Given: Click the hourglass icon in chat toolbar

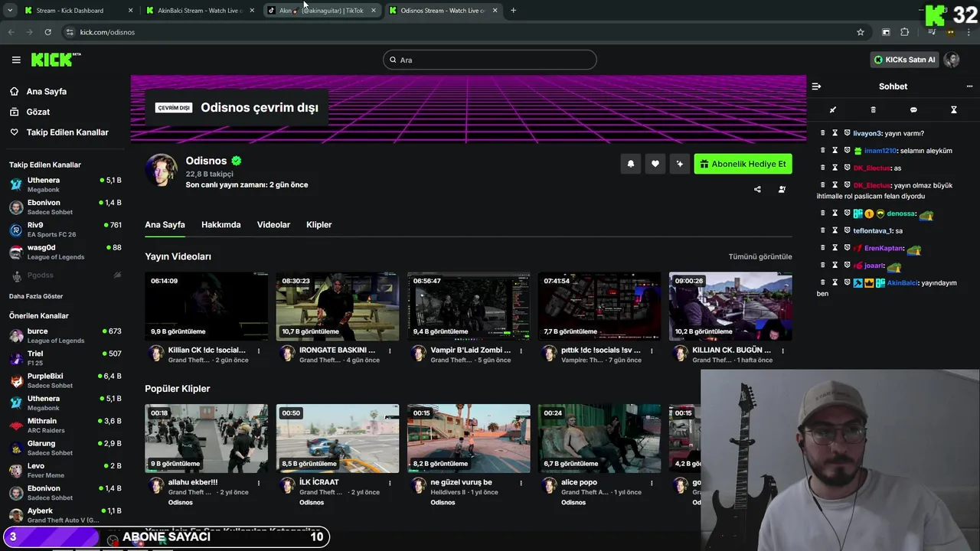Looking at the screenshot, I should pyautogui.click(x=954, y=109).
